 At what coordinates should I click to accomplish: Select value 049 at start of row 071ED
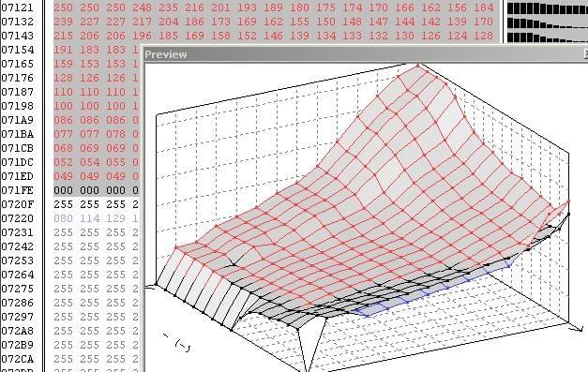(64, 176)
